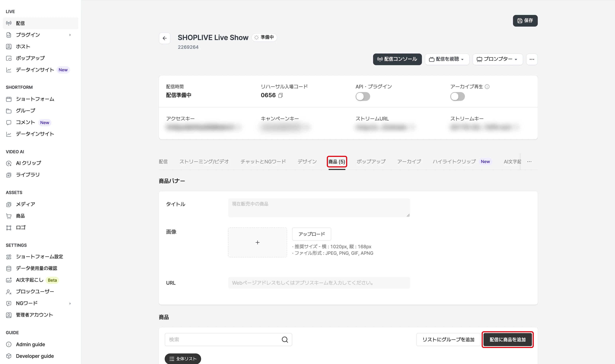
Task: Click the アップロード button
Action: 312,234
